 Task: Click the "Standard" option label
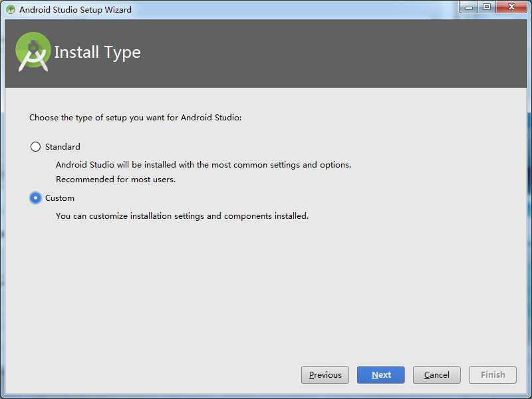63,146
